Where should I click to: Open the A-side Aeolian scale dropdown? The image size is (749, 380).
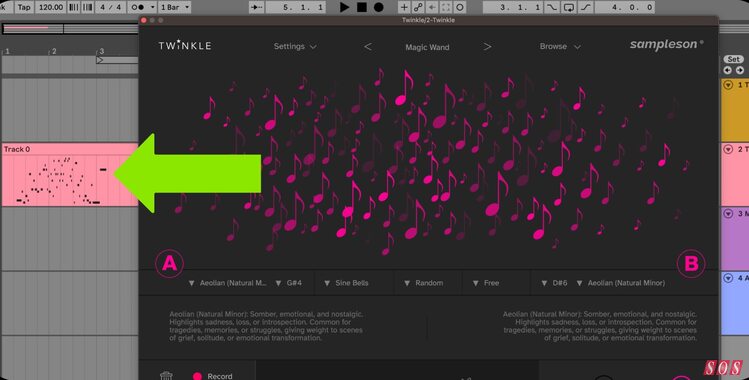228,283
